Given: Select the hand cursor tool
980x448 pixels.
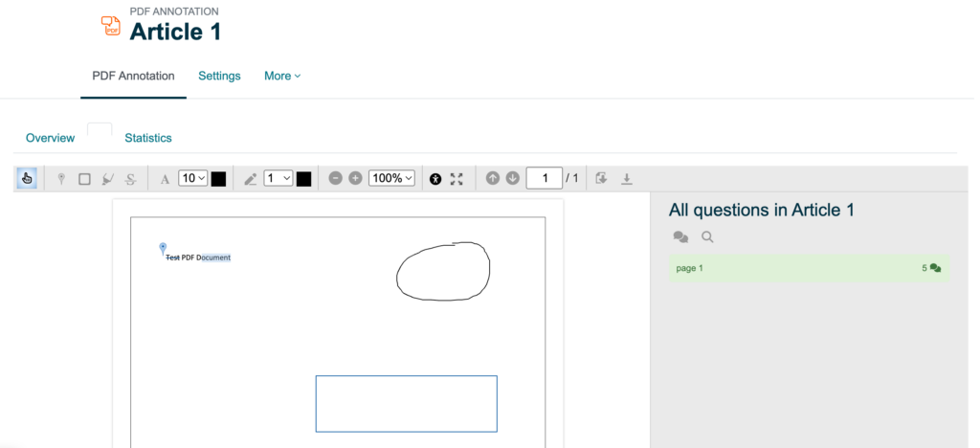Looking at the screenshot, I should (x=27, y=179).
